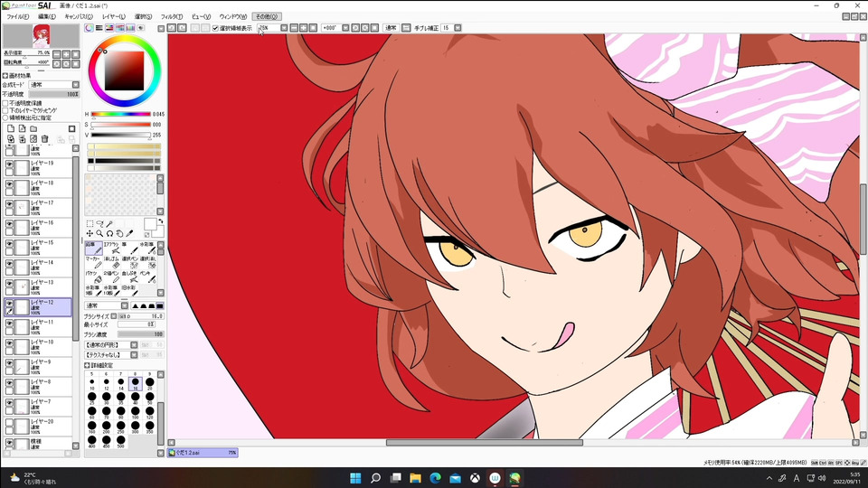Adjust the Hue (H) slider

click(120, 115)
